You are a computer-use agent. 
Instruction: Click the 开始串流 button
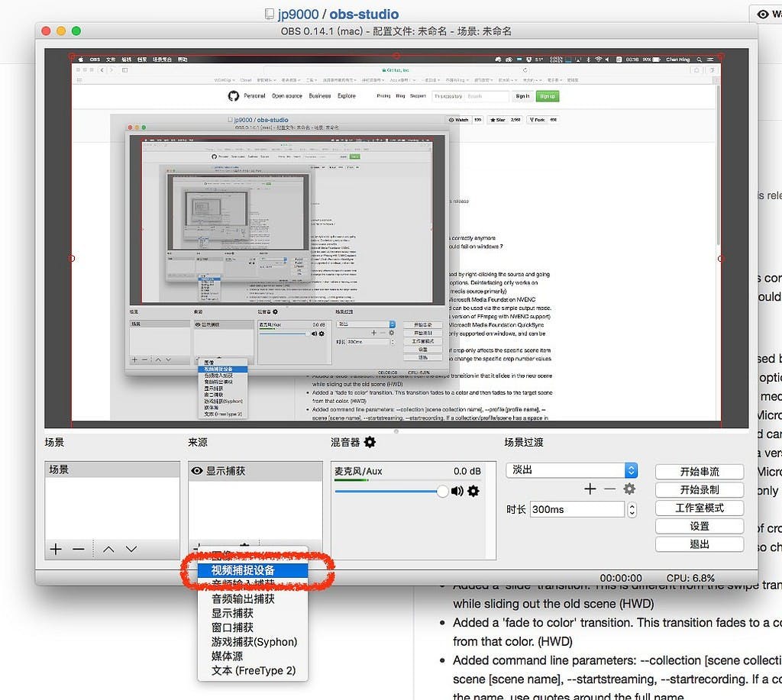click(x=699, y=472)
